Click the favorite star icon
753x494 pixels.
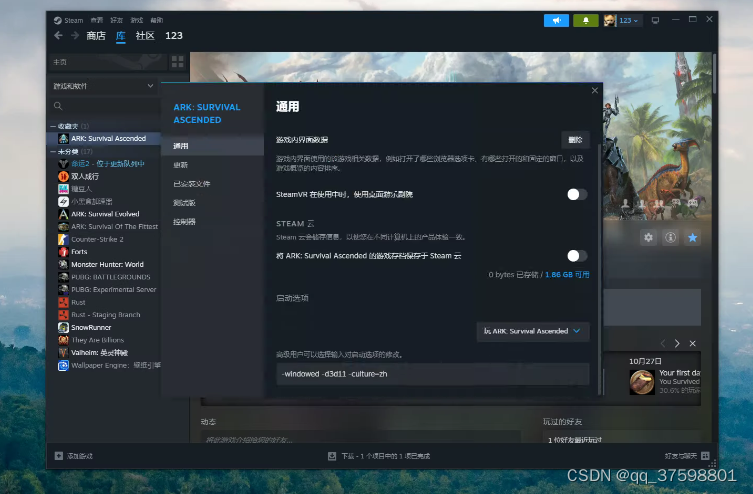point(692,237)
